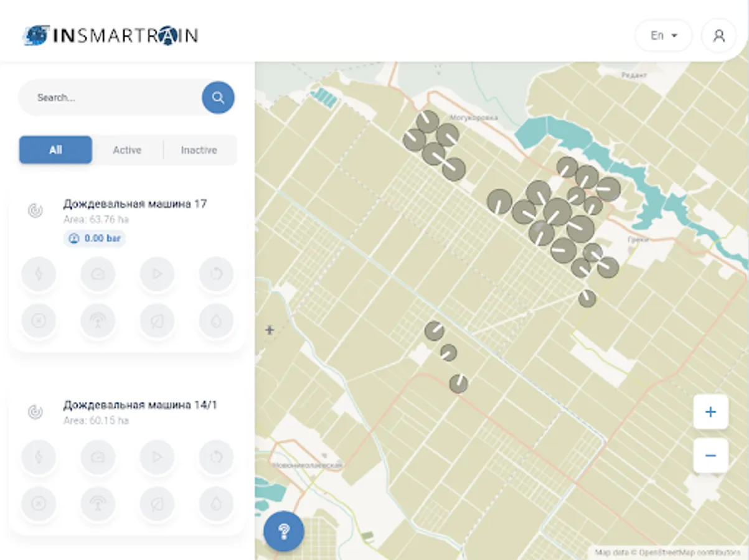Screen dimensions: 749x560
Task: Click the 0.00 bar pressure badge
Action: 94,238
